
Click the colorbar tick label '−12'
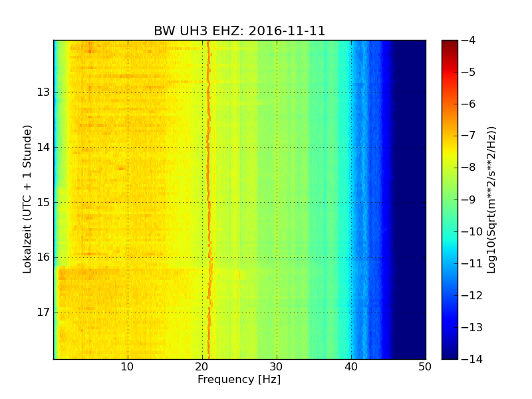[x=472, y=295]
